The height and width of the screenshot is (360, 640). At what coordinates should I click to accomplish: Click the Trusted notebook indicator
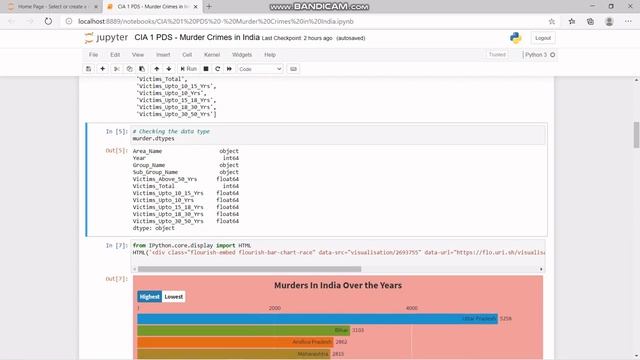click(x=497, y=55)
